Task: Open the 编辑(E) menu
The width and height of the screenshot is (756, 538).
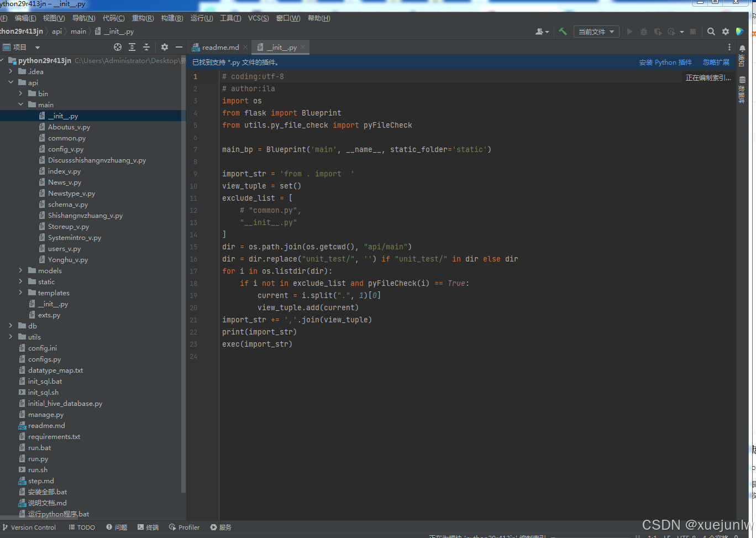Action: click(x=25, y=18)
